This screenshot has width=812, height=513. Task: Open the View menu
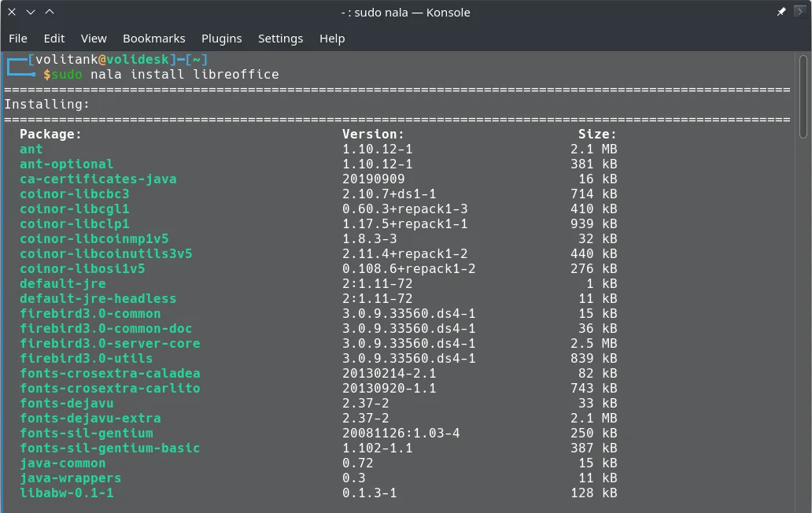click(x=94, y=39)
